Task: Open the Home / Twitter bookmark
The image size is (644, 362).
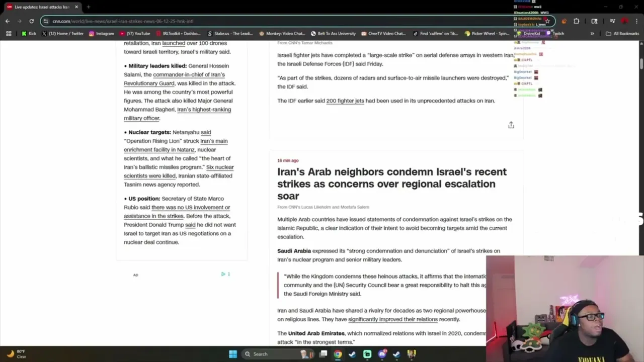Action: coord(62,34)
